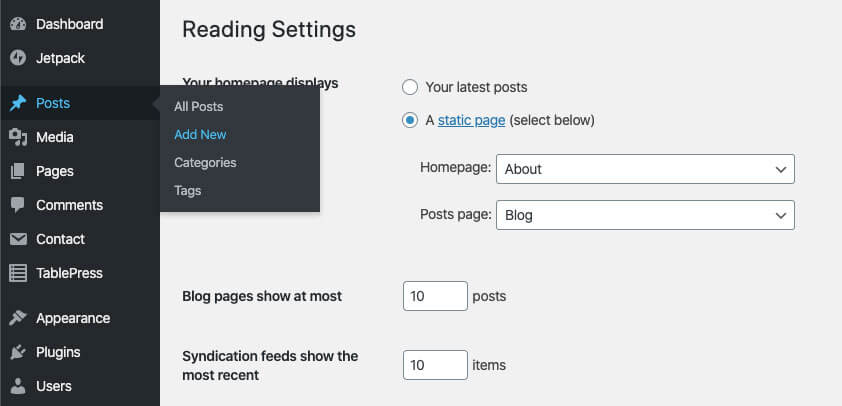Open the Posts page dropdown showing Blog
842x406 pixels.
point(645,215)
